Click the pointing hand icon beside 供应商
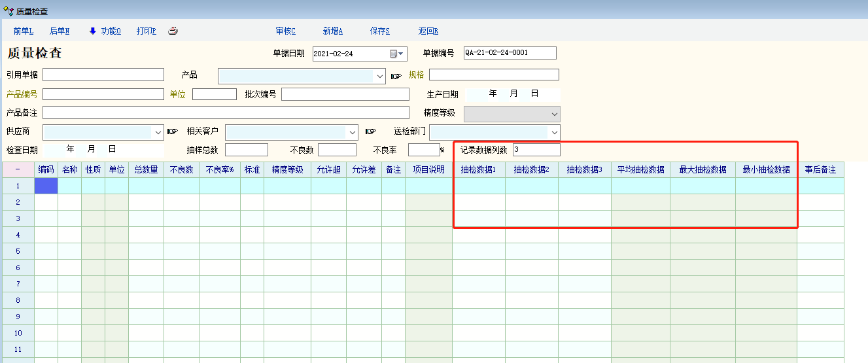The height and width of the screenshot is (363, 868). pos(172,131)
